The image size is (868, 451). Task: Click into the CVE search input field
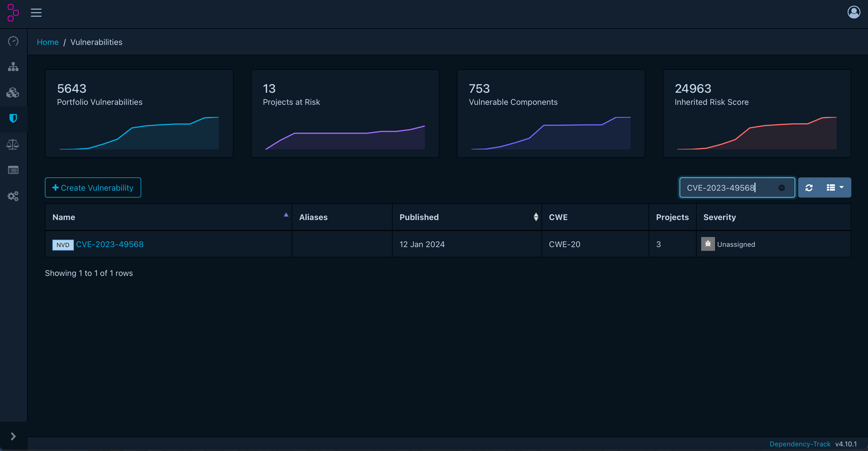728,187
